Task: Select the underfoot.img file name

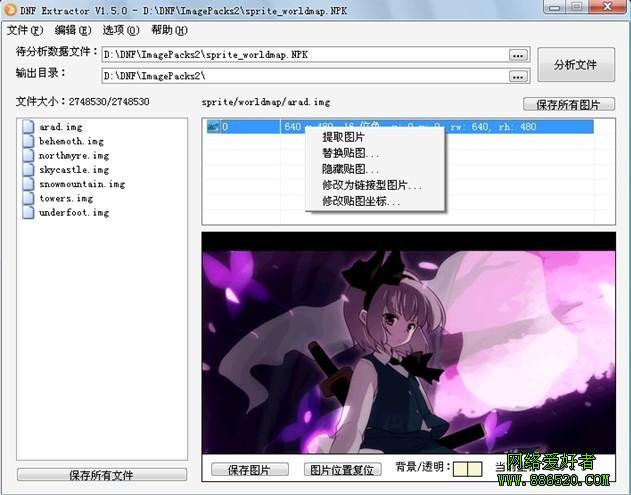Action: pos(74,212)
